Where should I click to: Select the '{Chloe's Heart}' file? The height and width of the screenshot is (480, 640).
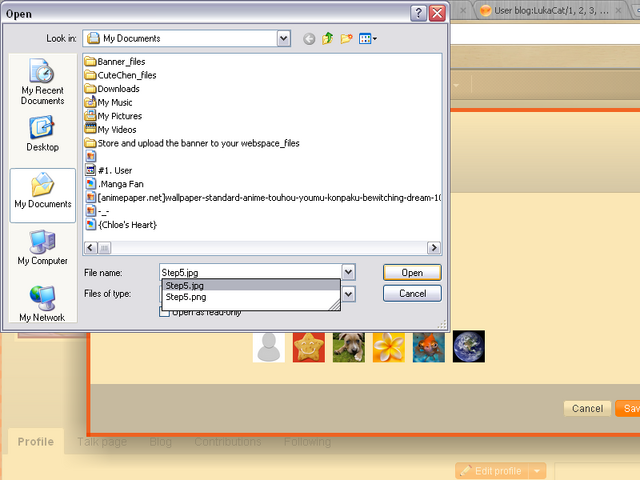point(121,225)
